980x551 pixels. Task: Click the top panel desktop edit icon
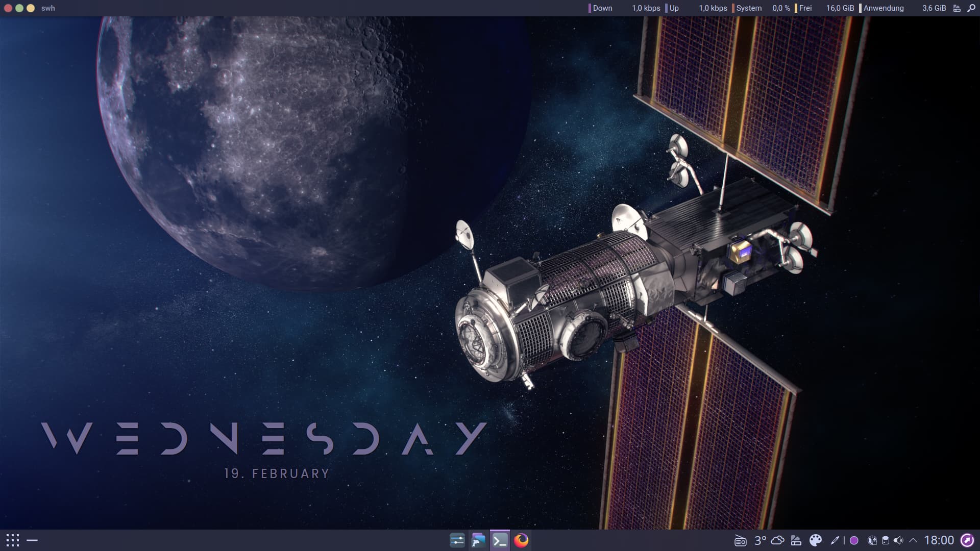tap(957, 8)
